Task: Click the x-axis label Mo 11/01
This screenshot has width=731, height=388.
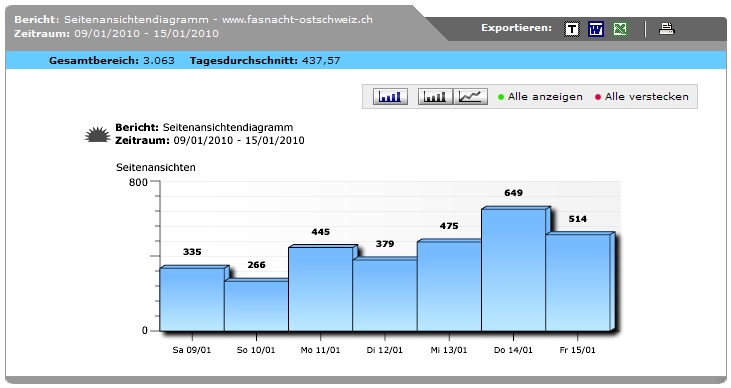Action: coord(320,350)
